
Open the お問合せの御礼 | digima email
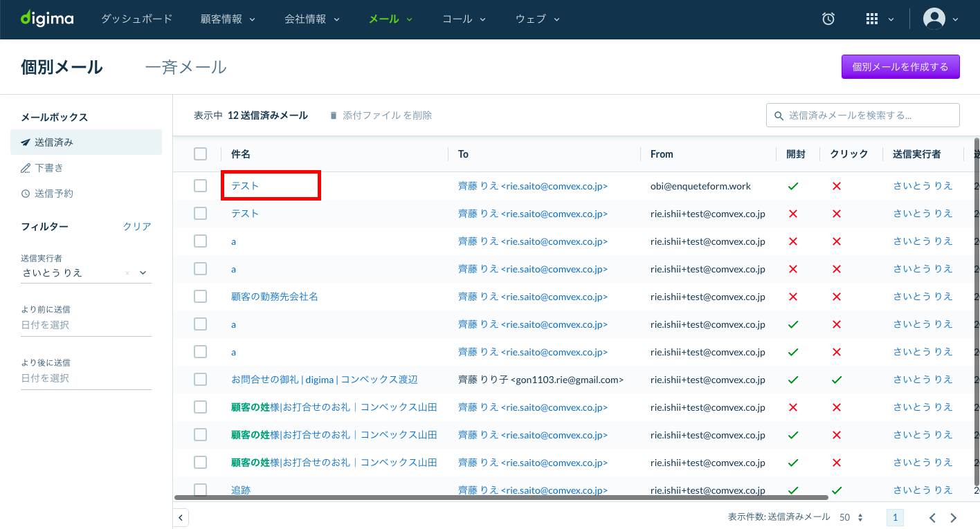(325, 380)
